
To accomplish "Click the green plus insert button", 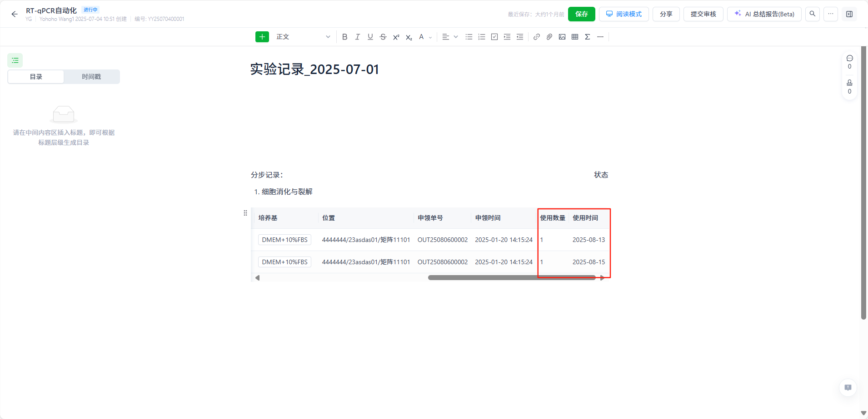I will point(262,37).
